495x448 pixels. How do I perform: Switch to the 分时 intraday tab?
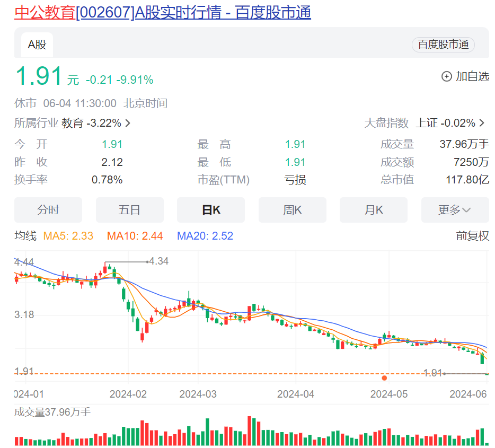tap(48, 210)
